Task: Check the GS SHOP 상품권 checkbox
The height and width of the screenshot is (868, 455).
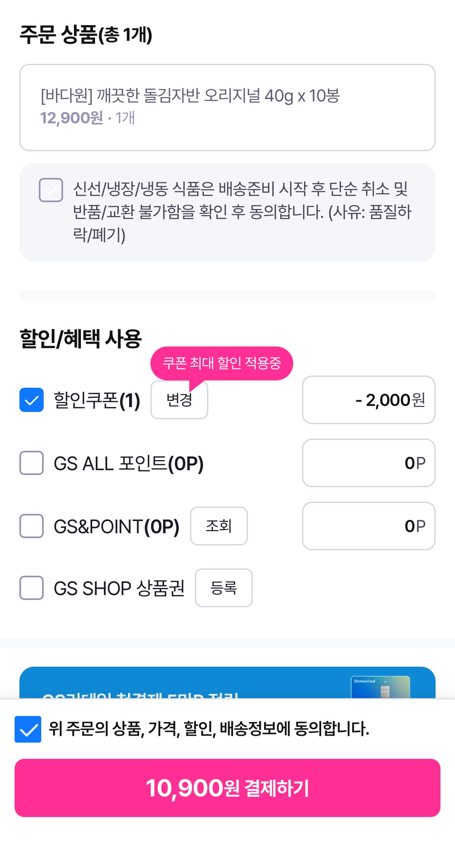Action: [x=32, y=588]
